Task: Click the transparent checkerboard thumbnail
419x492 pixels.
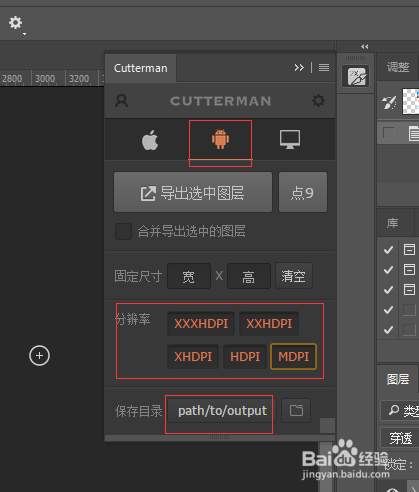Action: [411, 101]
